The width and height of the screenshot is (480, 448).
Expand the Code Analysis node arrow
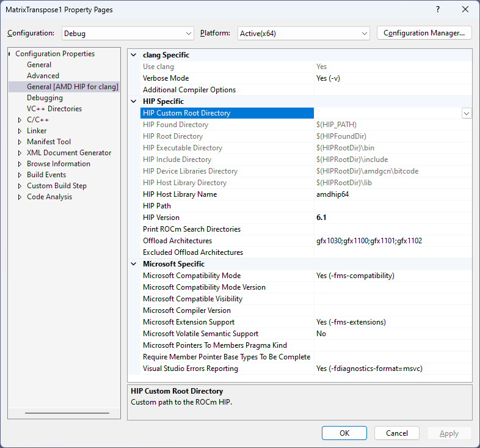coord(20,197)
